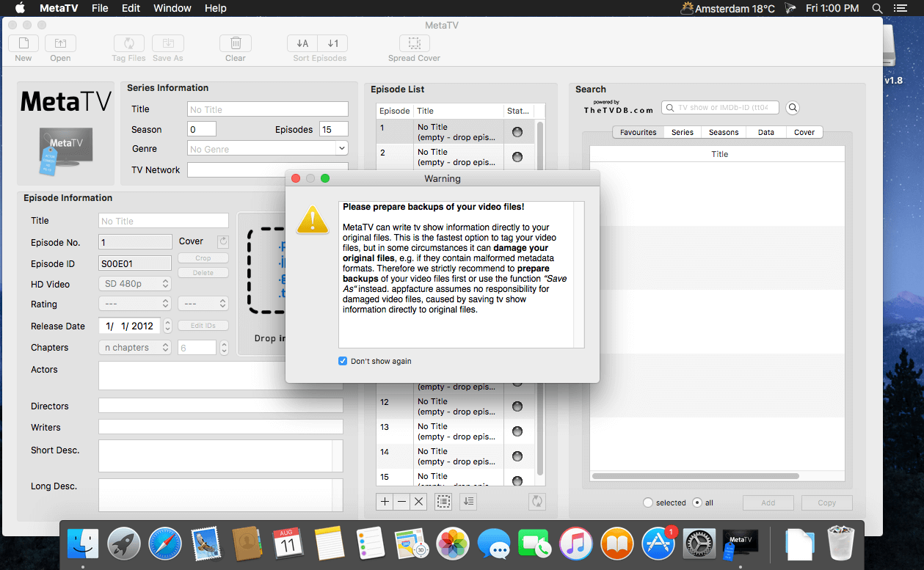Switch to the Series tab
The height and width of the screenshot is (570, 924).
[683, 132]
